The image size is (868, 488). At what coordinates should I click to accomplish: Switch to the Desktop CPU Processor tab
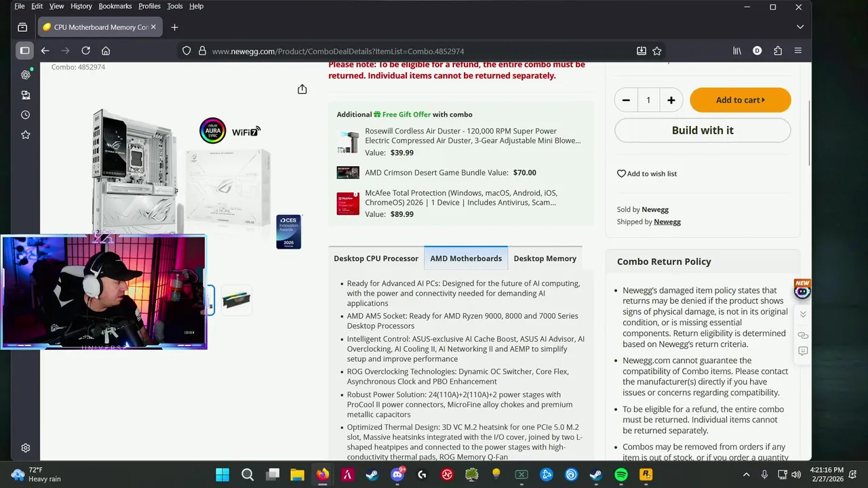pyautogui.click(x=376, y=258)
